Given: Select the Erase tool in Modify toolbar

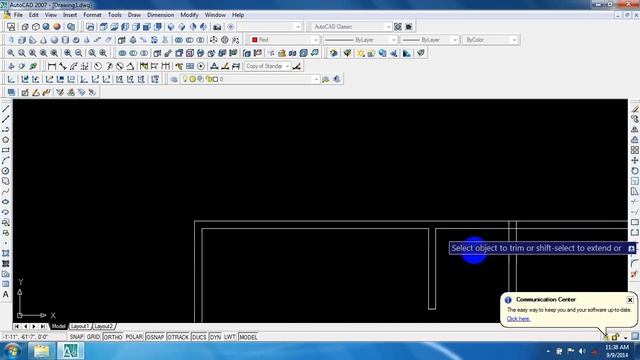Looking at the screenshot, I should point(635,109).
